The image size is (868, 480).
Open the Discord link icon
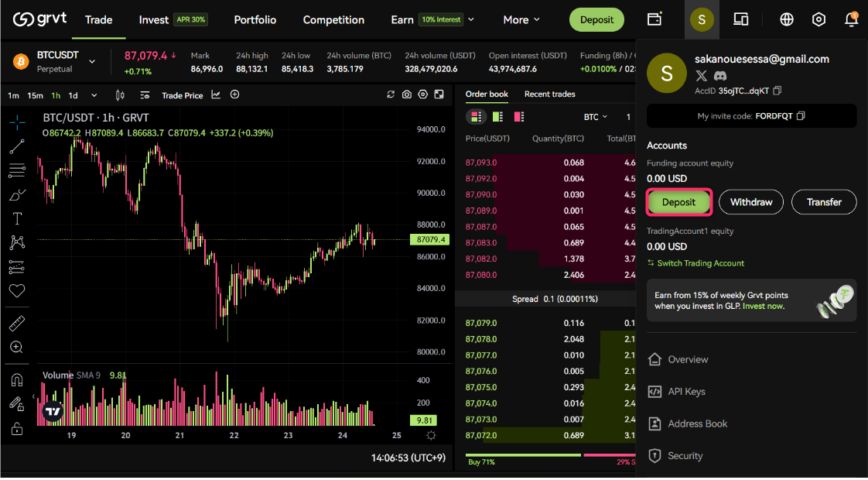pos(720,75)
